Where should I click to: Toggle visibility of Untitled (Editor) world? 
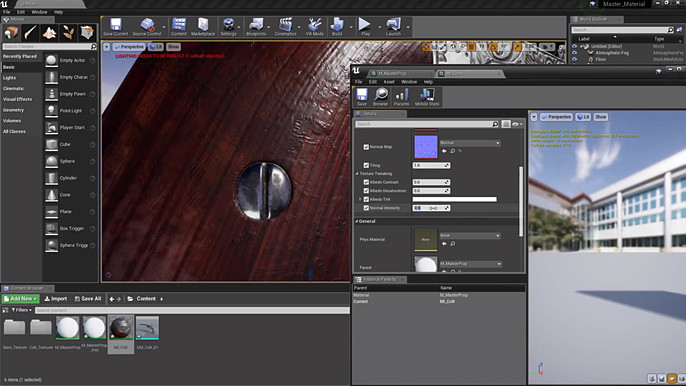(x=574, y=46)
